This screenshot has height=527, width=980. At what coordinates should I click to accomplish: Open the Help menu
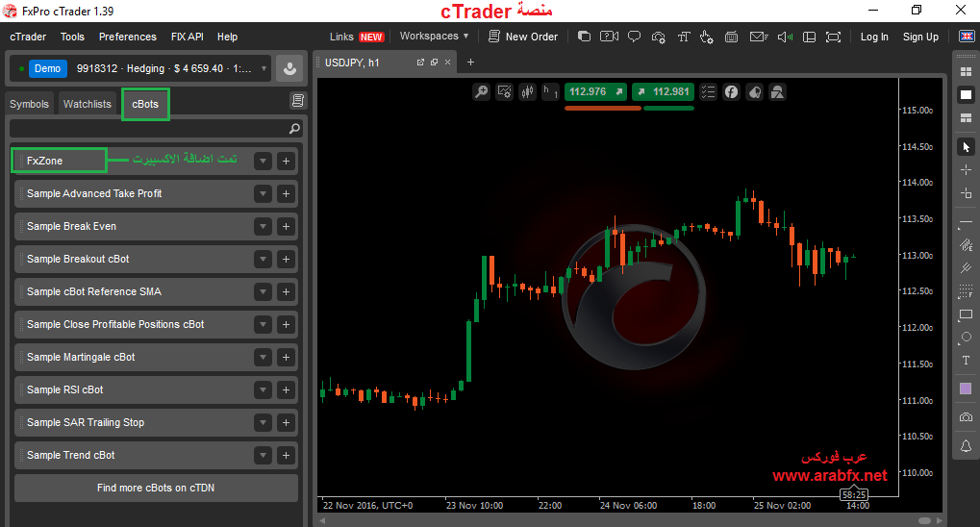click(x=228, y=37)
